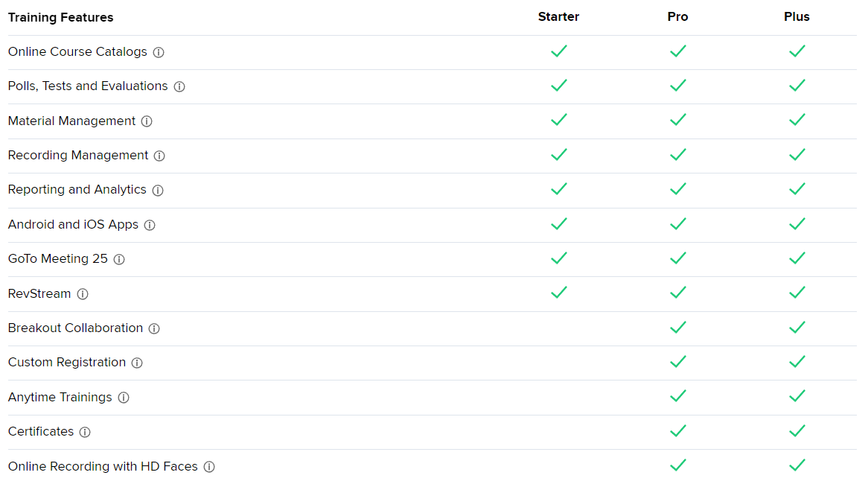Viewport: 868px width, 484px height.
Task: Click the Training Features heading
Action: (61, 17)
